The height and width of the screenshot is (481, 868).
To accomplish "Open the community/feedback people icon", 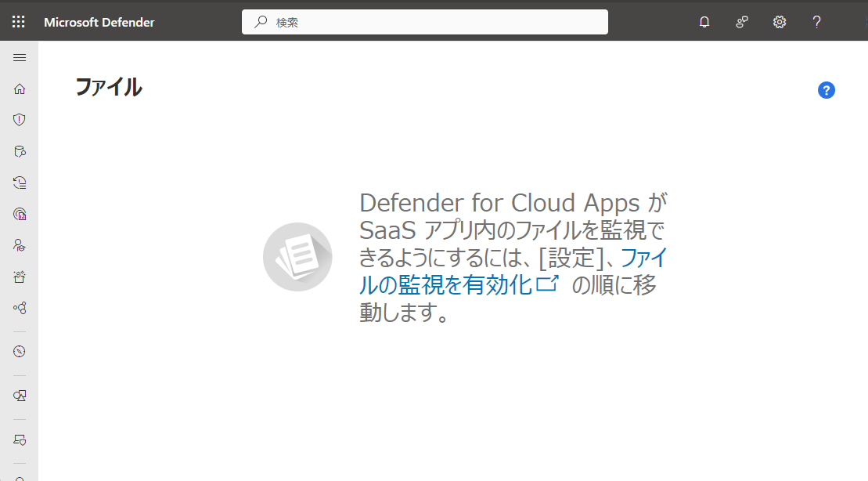I will (x=742, y=22).
